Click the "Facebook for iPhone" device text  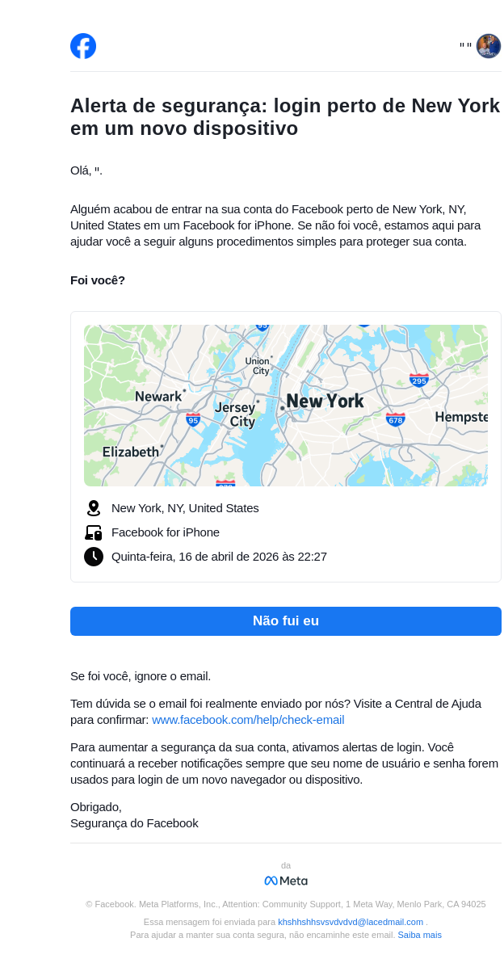166,532
